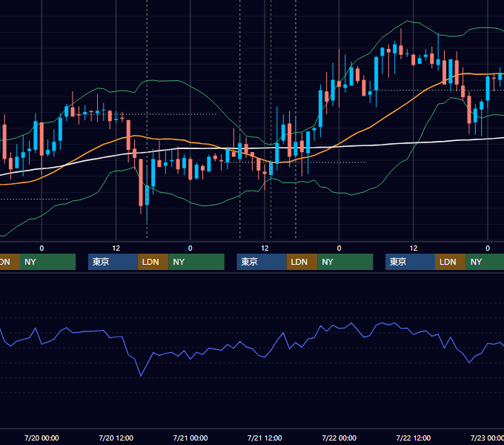Click the 7/20 12:00 date label

click(x=116, y=438)
